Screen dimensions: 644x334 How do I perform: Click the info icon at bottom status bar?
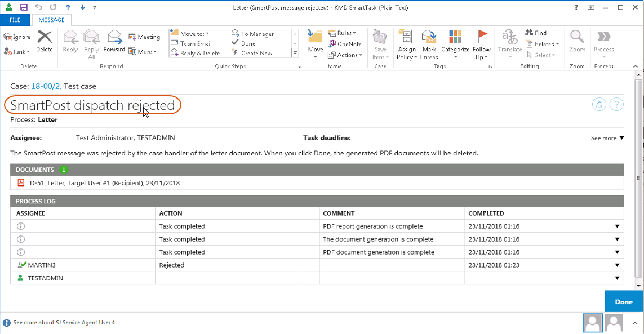pos(7,323)
